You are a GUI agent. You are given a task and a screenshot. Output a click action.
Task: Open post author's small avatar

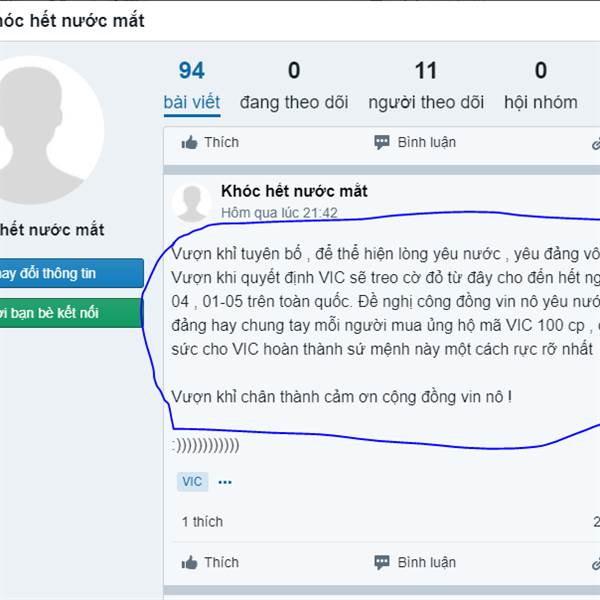pos(192,203)
